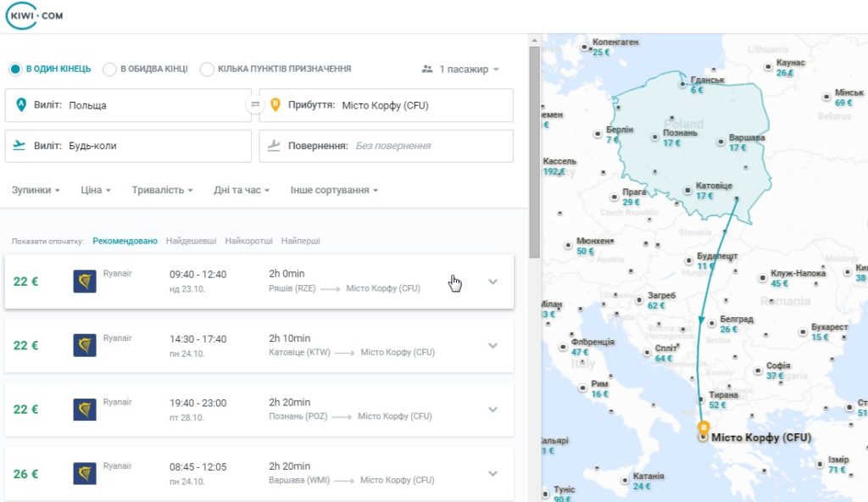Click the results list vertical scrollbar

pyautogui.click(x=534, y=153)
